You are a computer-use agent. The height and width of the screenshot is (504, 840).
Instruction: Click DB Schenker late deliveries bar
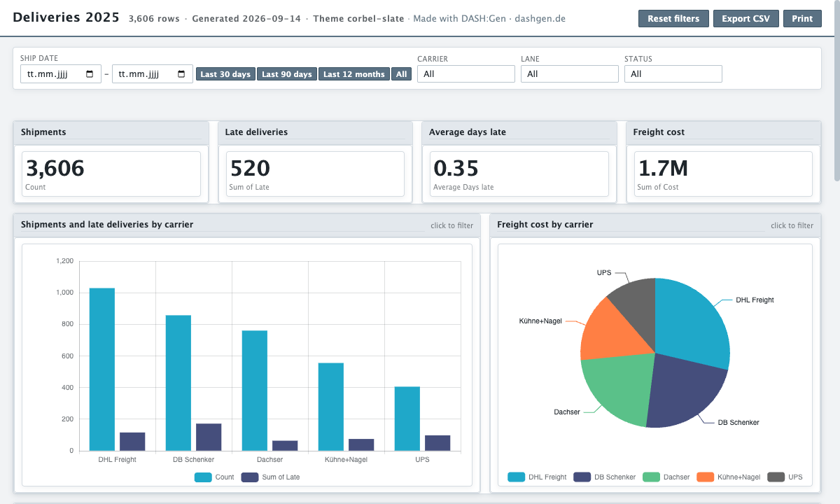pos(209,437)
